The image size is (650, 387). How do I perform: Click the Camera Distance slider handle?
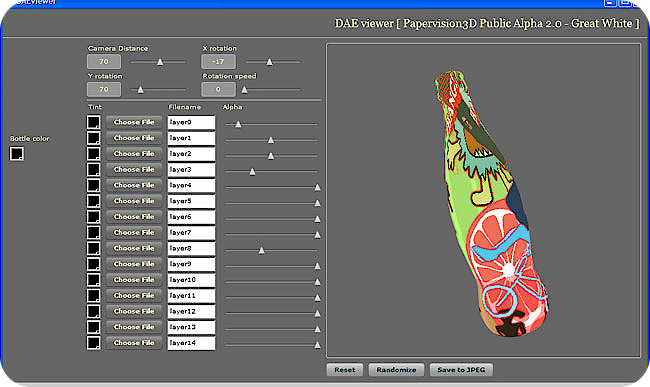[x=160, y=62]
